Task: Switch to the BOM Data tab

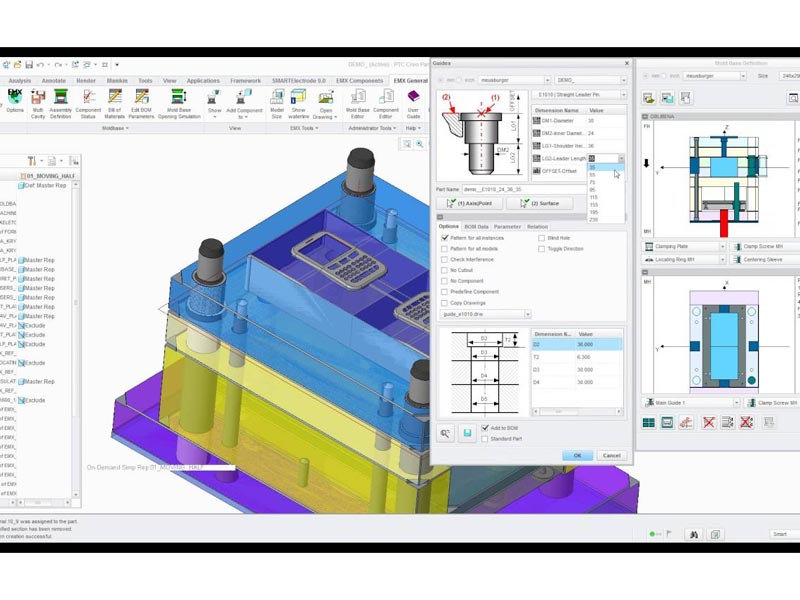Action: coord(476,227)
